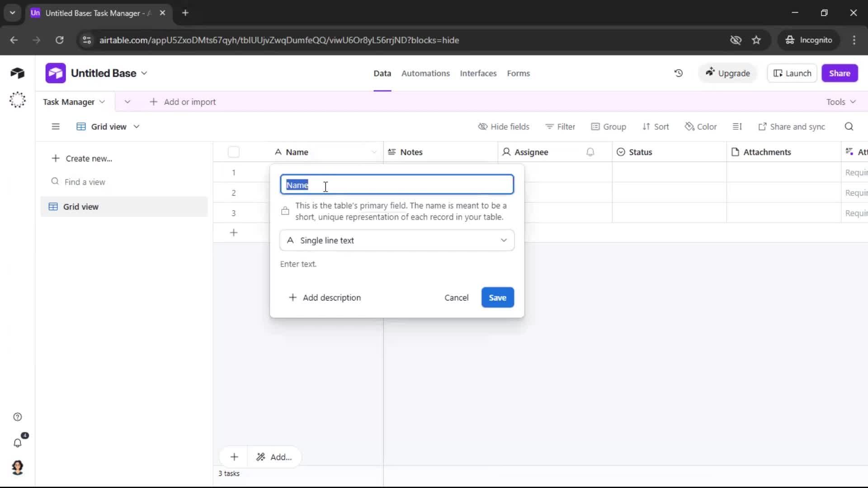Open the Filter option
Screen dimensions: 868x488
pos(560,127)
